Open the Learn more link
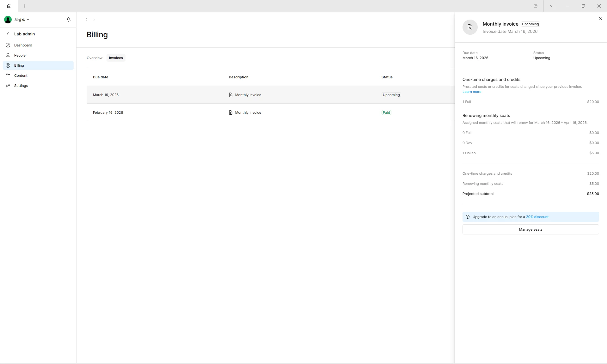Image resolution: width=607 pixels, height=364 pixels. point(472,92)
